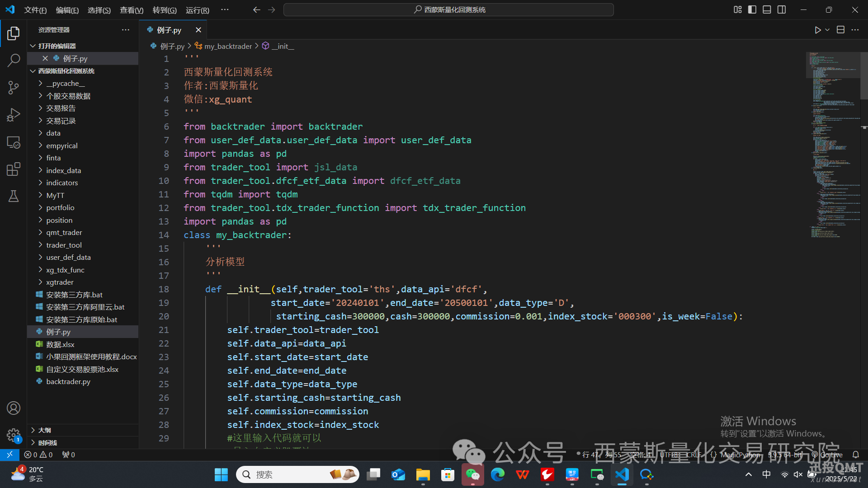This screenshot has width=868, height=488.
Task: Customize layout icon in title bar
Action: (x=737, y=9)
